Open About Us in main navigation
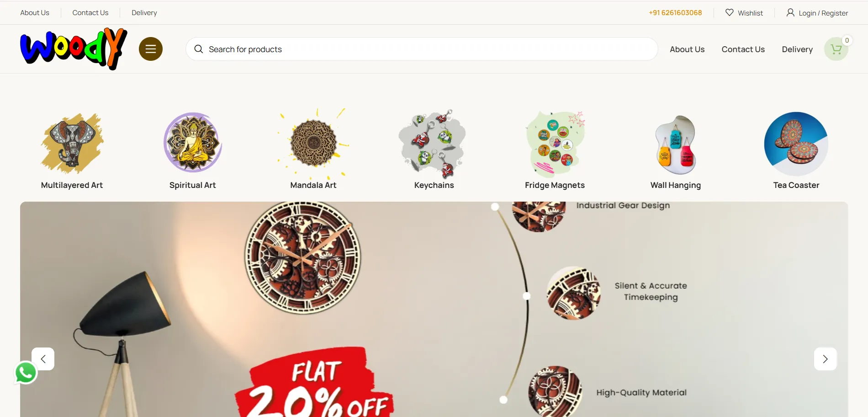The image size is (868, 417). (687, 49)
